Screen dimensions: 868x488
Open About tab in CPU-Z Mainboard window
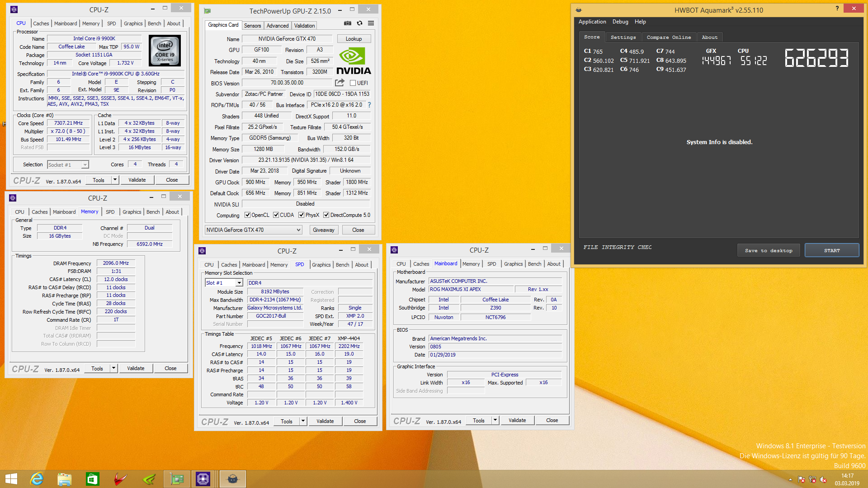[553, 264]
